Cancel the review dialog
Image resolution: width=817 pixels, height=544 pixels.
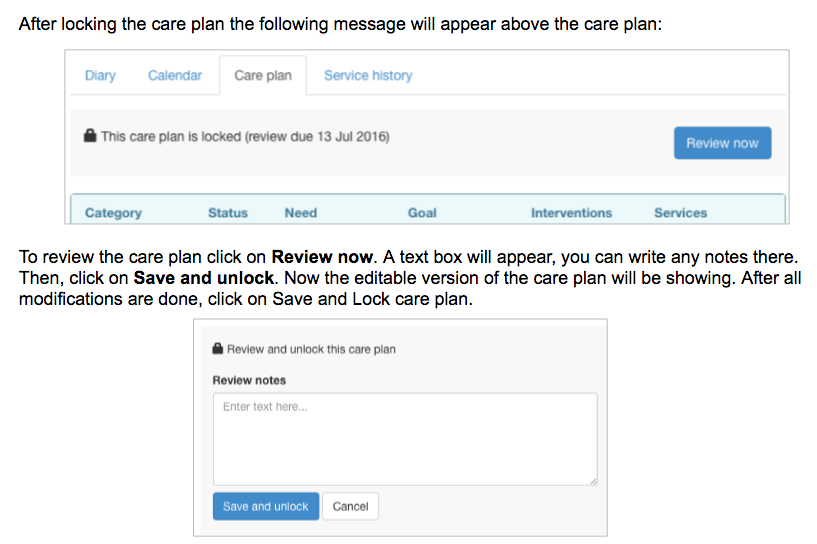[x=350, y=506]
